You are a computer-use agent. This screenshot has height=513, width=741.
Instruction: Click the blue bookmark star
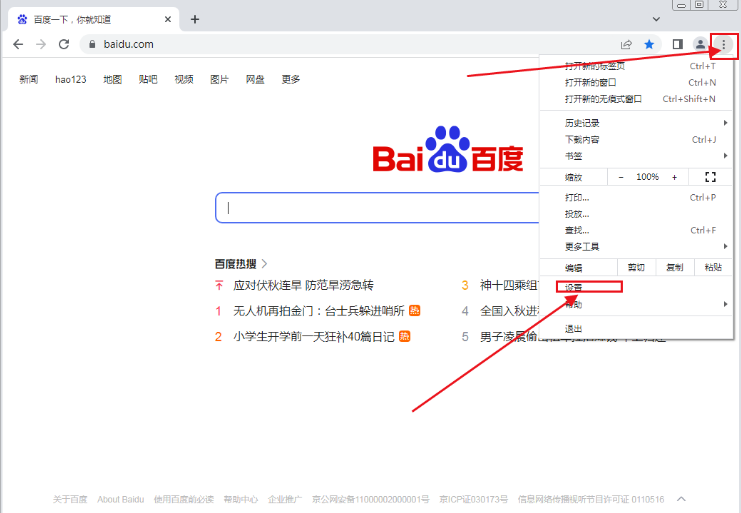(x=649, y=44)
